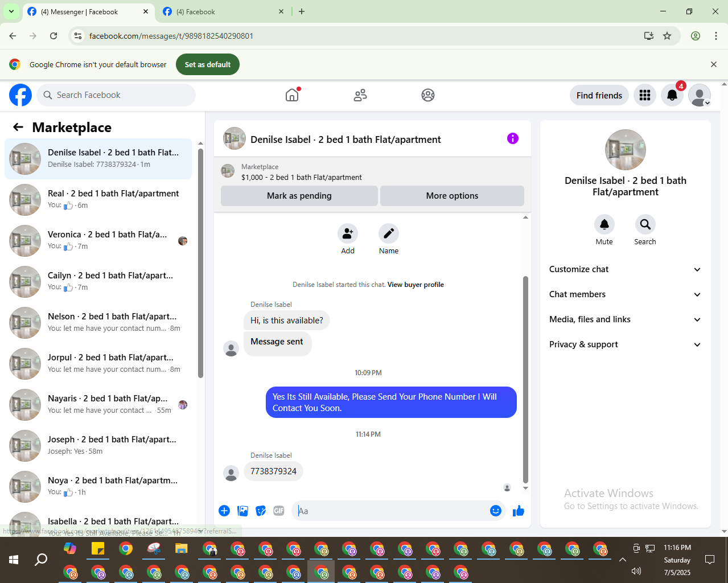
Task: Expand Media, files and links section
Action: 625,319
